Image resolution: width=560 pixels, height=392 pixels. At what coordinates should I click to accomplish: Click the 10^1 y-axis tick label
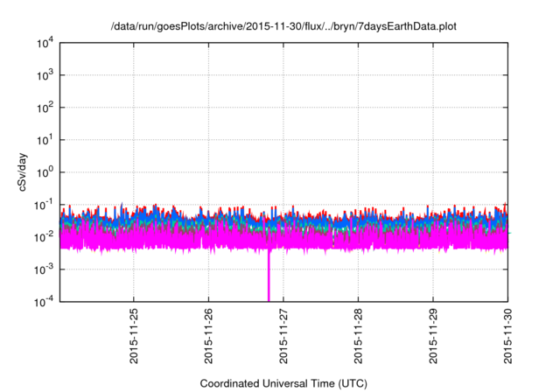tap(45, 140)
